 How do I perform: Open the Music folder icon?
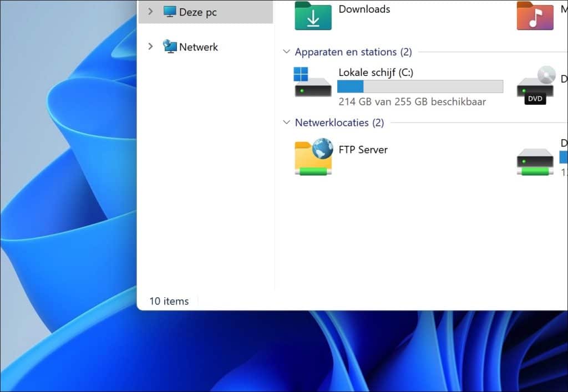[x=535, y=17]
